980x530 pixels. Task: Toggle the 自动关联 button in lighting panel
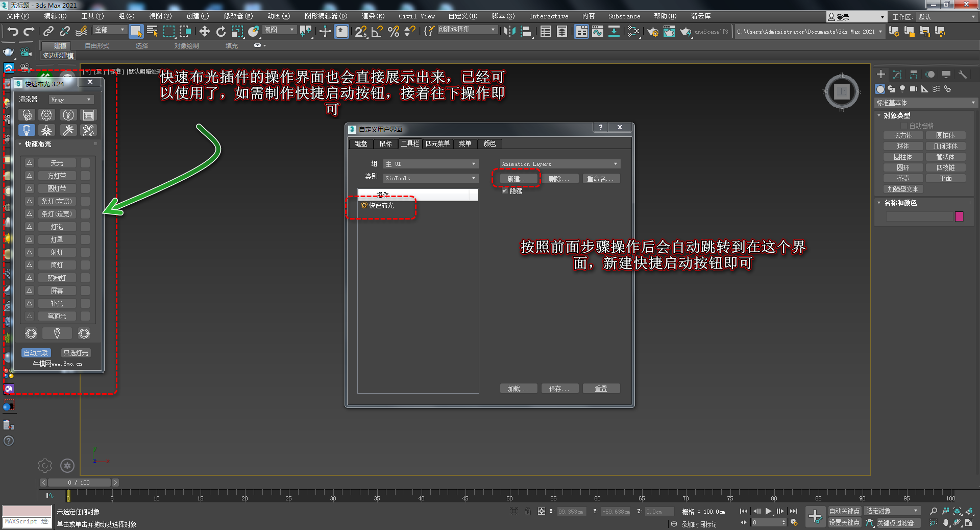pos(36,353)
